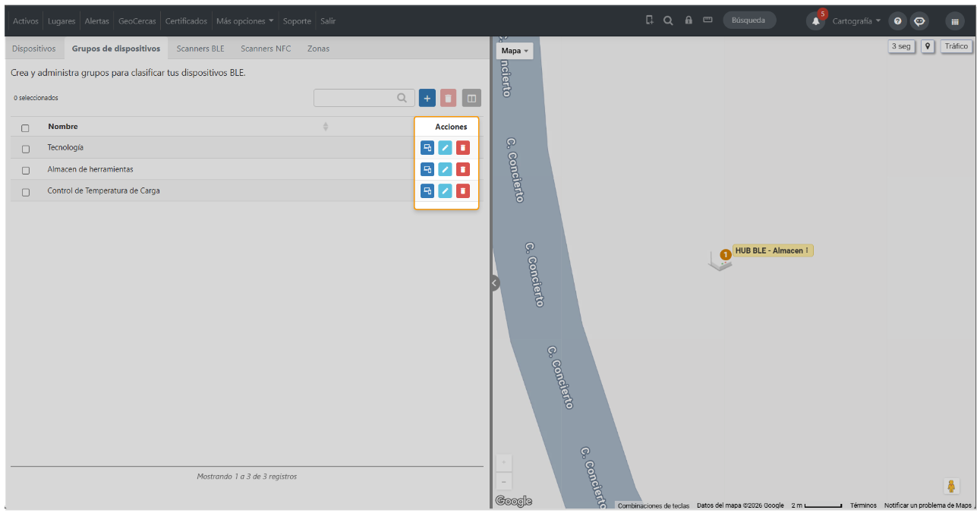Screen dimensions: 980x513
Task: Switch to the Scanners BLE tab
Action: (x=200, y=49)
